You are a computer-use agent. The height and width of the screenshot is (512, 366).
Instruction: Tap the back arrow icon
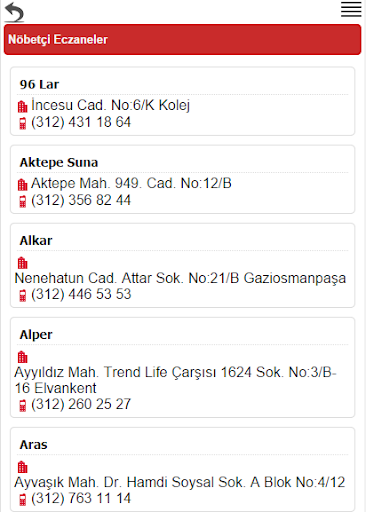[x=14, y=12]
